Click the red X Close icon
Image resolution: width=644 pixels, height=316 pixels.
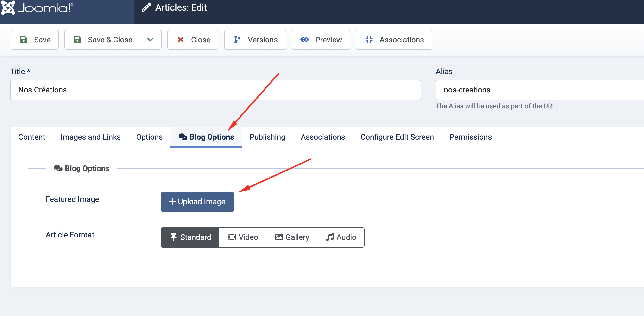(180, 39)
